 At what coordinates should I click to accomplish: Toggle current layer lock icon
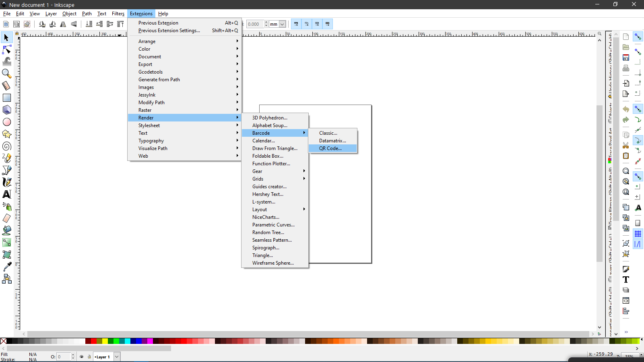pos(89,357)
